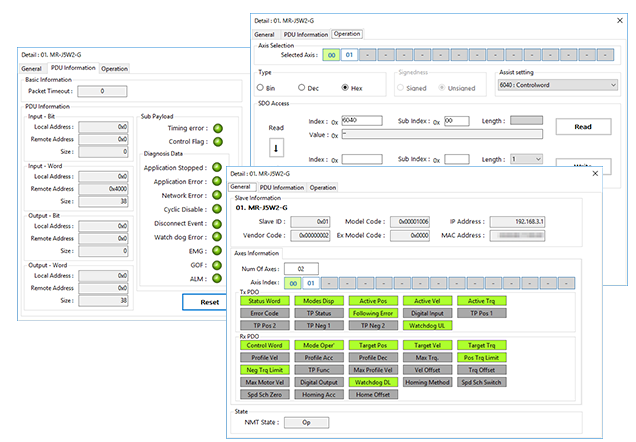Click the Status Word Tx PDO tag
636x442 pixels.
coord(264,301)
